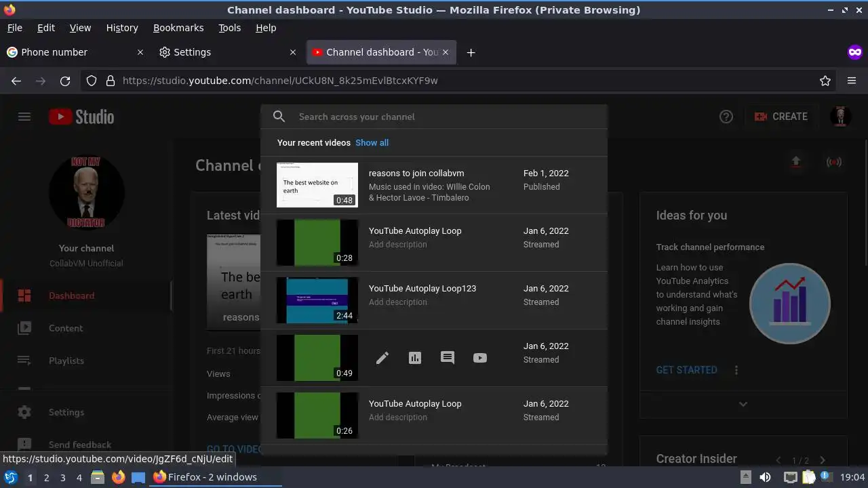This screenshot has height=488, width=868.
Task: Open the help question mark icon
Action: (726, 117)
